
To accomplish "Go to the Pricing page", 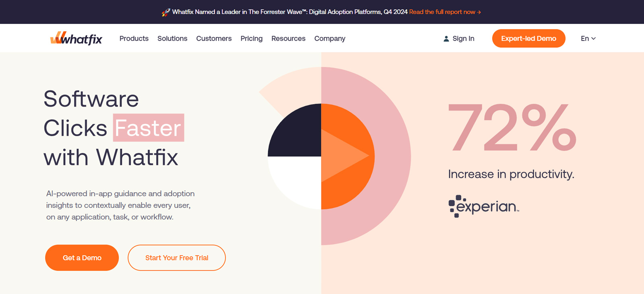I will [x=252, y=39].
